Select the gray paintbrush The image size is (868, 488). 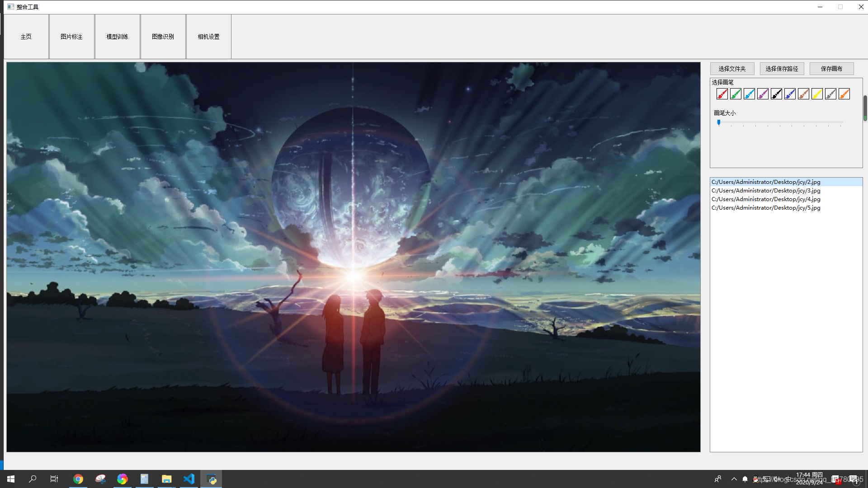[830, 94]
